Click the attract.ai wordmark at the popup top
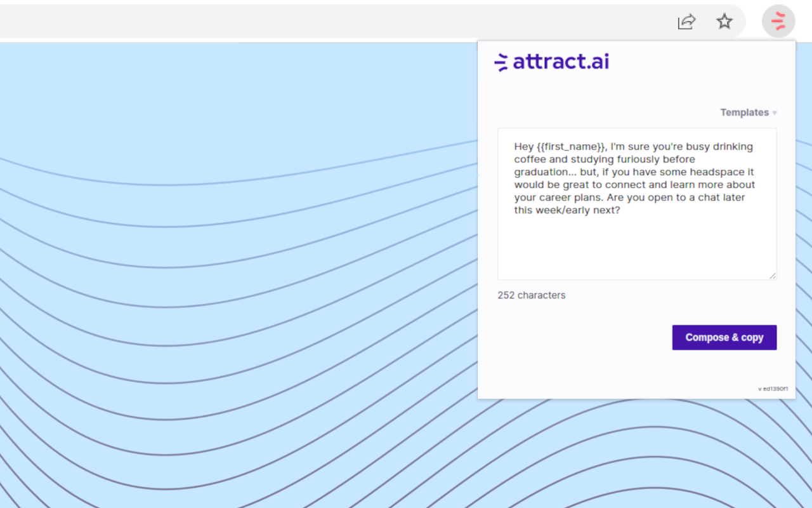 tap(561, 62)
